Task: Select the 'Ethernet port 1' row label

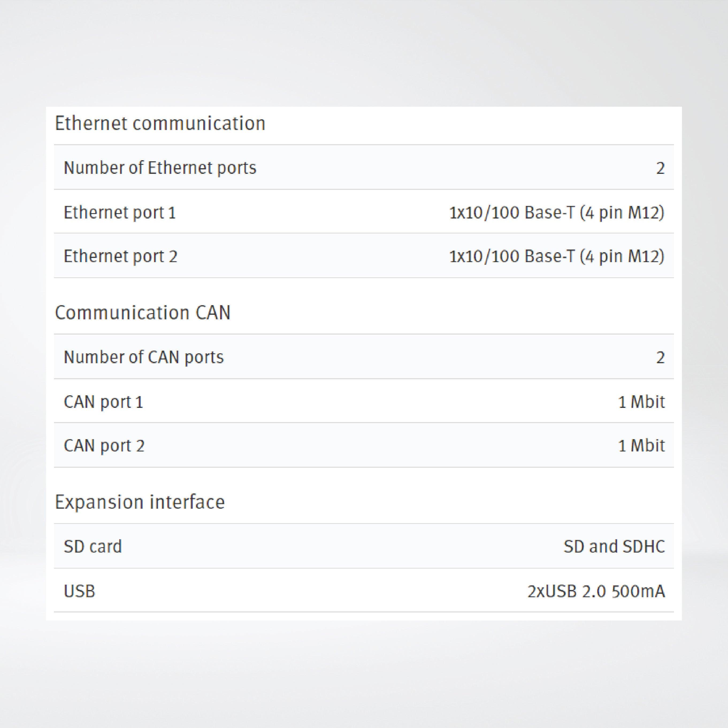Action: 120,213
